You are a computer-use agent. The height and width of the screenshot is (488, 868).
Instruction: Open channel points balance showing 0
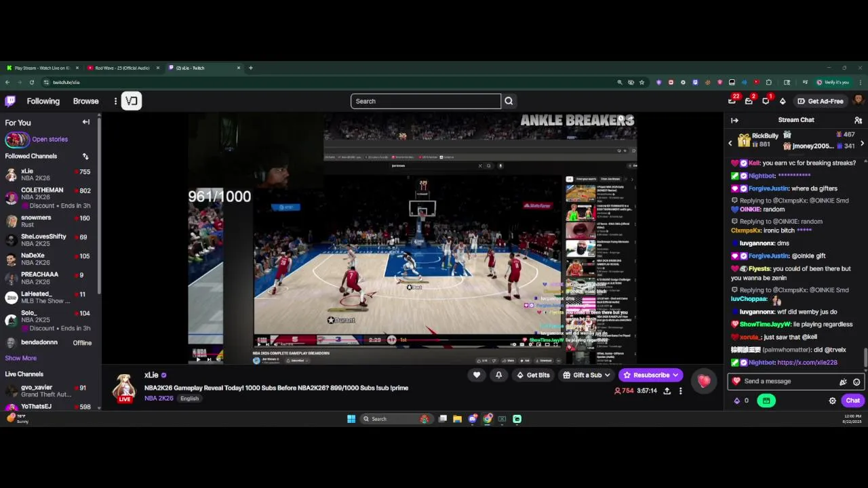pyautogui.click(x=741, y=401)
